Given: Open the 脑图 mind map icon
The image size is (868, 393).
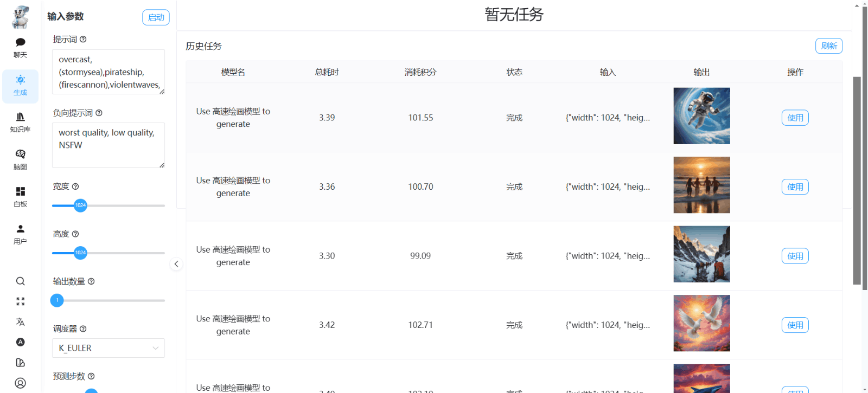Looking at the screenshot, I should (20, 159).
